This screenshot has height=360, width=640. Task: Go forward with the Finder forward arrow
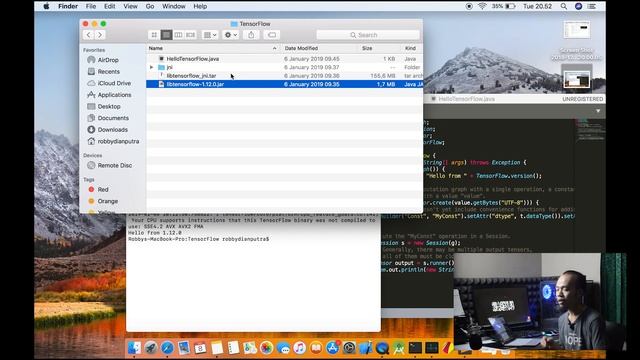pos(100,35)
